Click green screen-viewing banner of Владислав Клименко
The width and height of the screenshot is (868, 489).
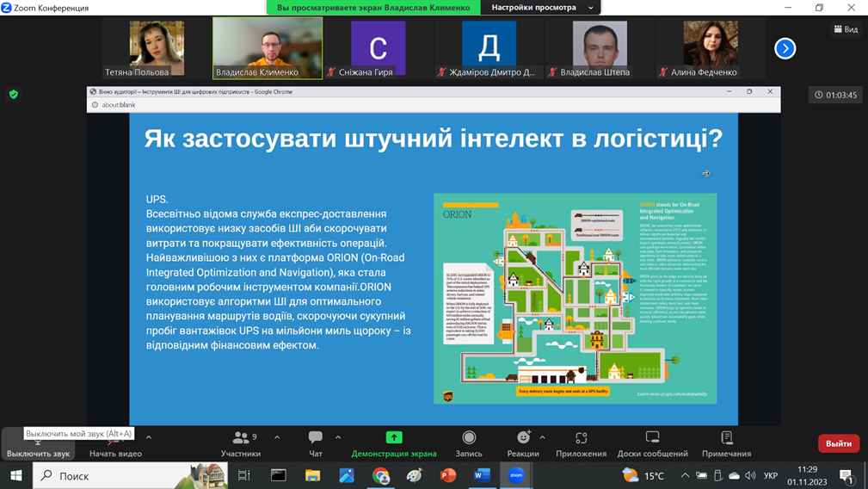(373, 7)
